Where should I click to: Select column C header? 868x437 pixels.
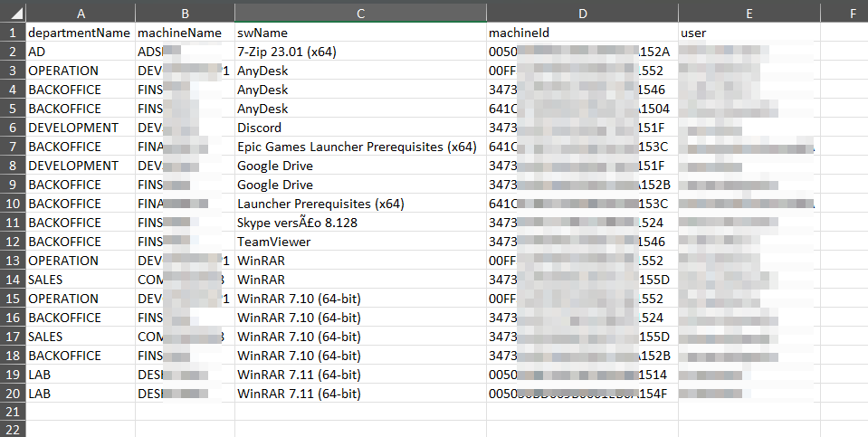point(360,13)
